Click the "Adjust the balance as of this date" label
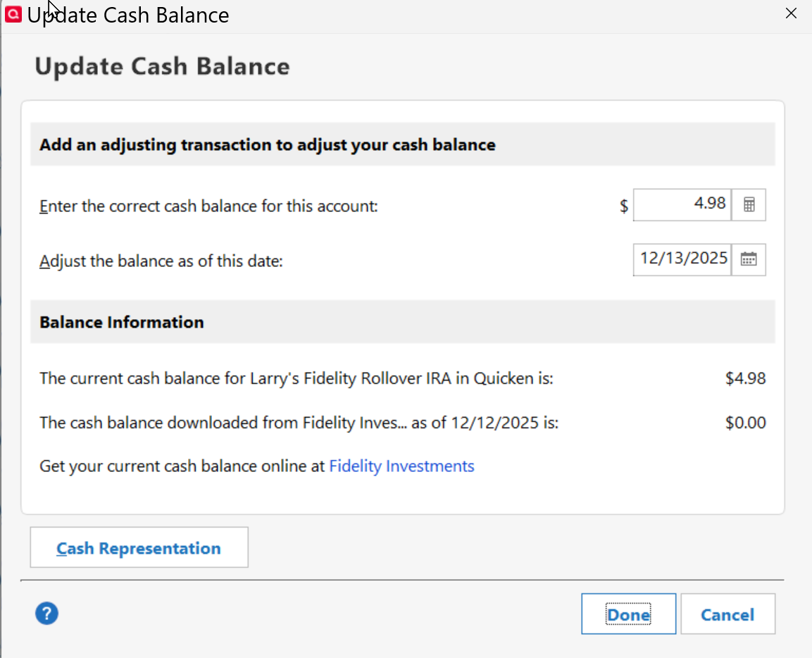Image resolution: width=812 pixels, height=658 pixels. pos(161,261)
